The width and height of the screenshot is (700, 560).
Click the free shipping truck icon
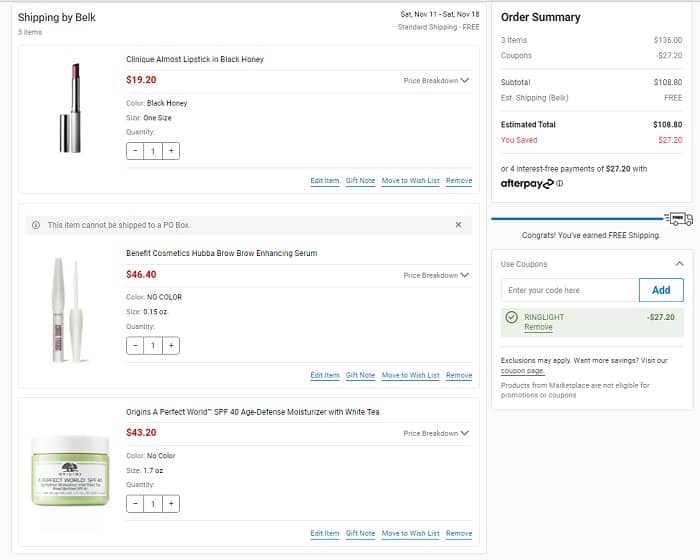pos(679,218)
